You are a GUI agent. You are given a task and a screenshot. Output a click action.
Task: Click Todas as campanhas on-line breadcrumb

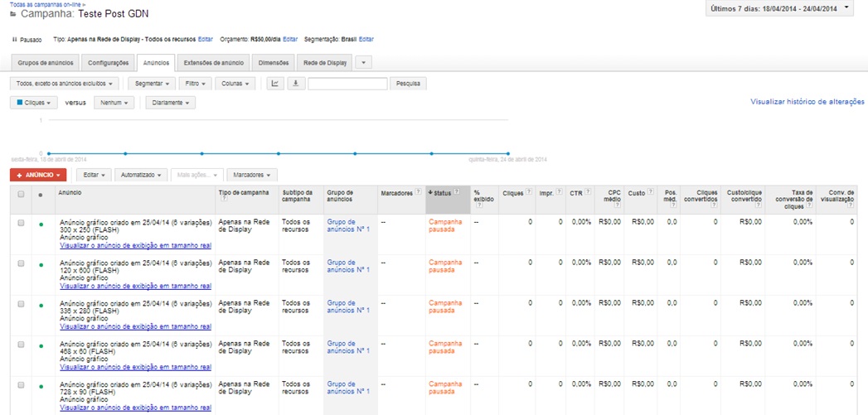46,3
